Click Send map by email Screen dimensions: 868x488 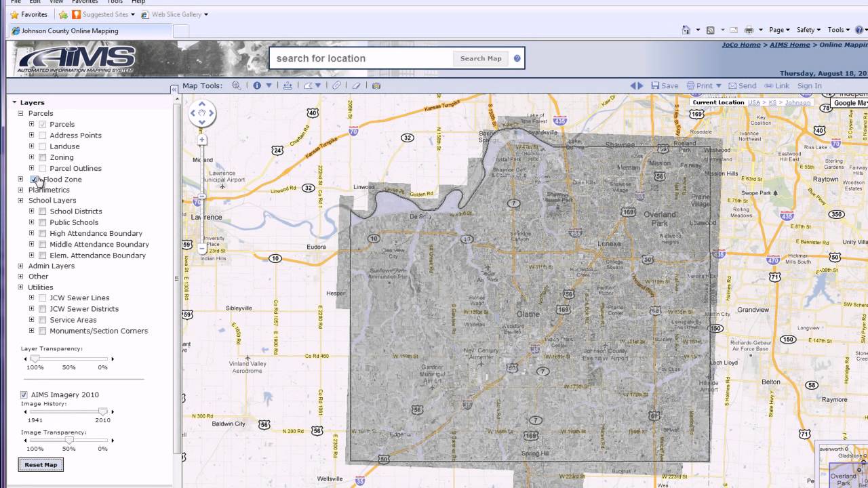[743, 85]
